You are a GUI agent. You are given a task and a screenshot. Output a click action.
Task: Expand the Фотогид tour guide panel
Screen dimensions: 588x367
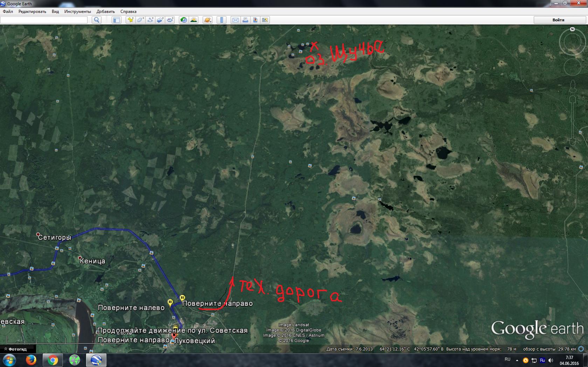tap(18, 349)
